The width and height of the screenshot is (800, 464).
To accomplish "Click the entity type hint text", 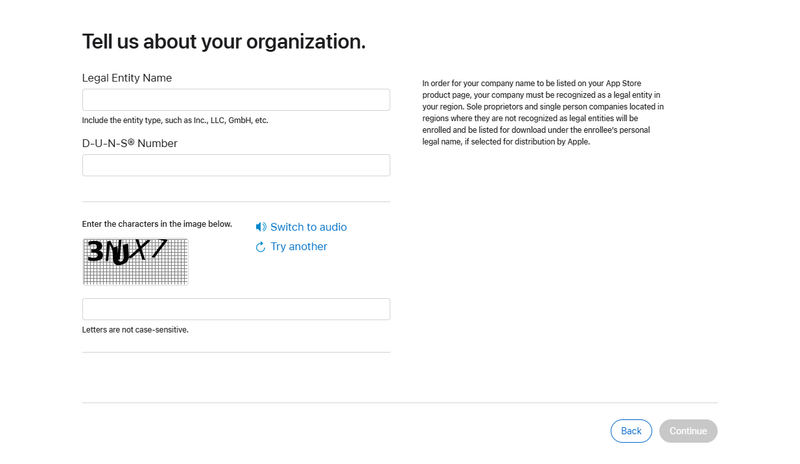I will (x=175, y=121).
